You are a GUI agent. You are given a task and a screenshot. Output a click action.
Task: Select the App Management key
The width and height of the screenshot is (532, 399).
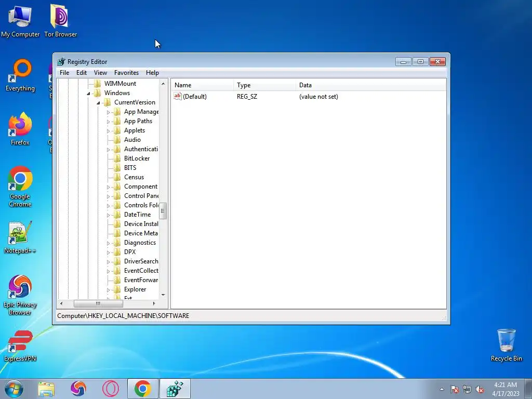(141, 112)
